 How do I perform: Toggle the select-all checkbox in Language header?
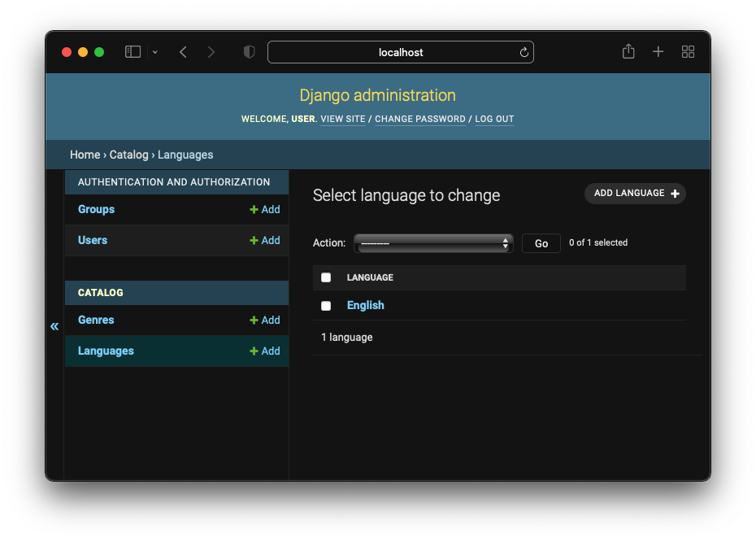point(326,277)
